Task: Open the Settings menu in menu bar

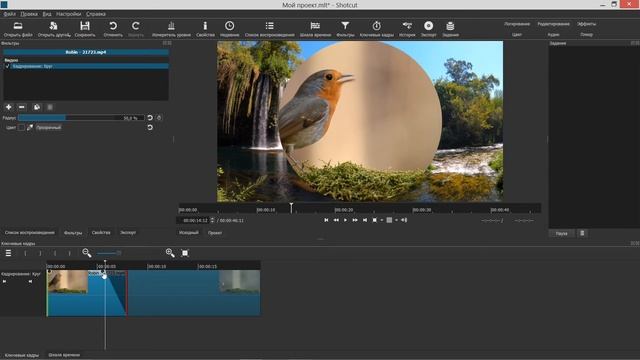Action: tap(69, 14)
